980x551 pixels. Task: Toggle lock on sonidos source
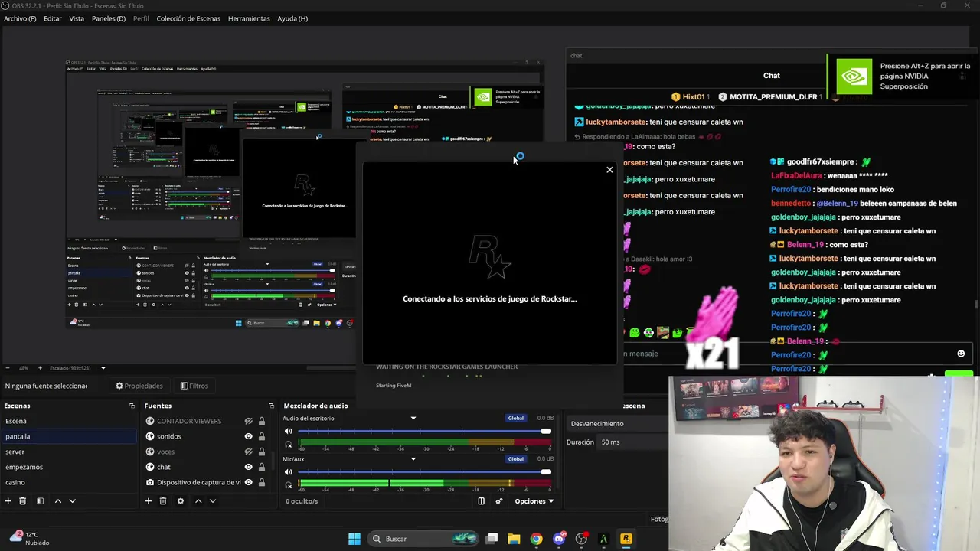coord(262,436)
